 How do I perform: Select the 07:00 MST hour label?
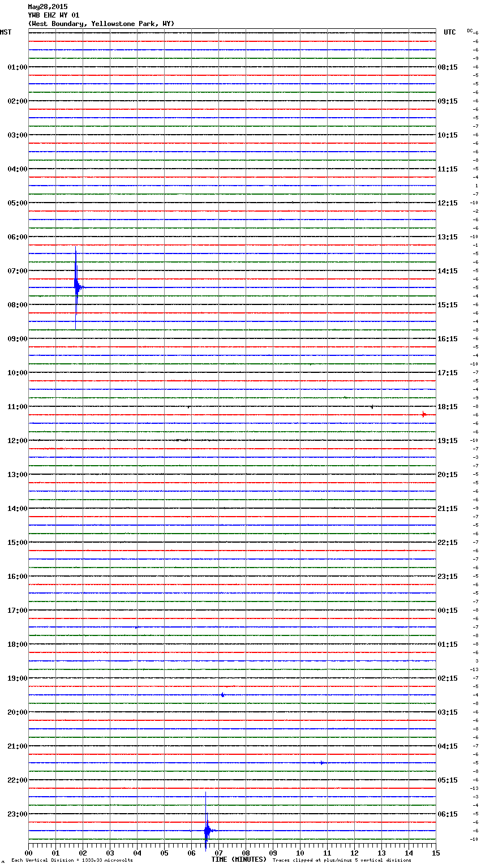coord(18,271)
